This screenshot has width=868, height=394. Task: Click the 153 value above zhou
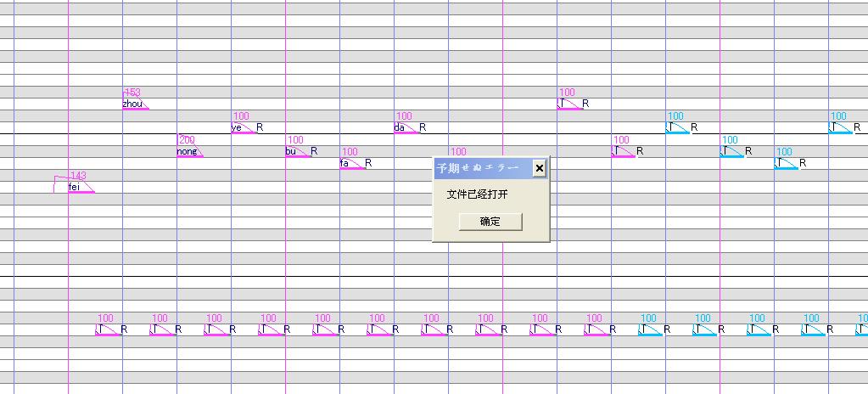click(x=133, y=92)
